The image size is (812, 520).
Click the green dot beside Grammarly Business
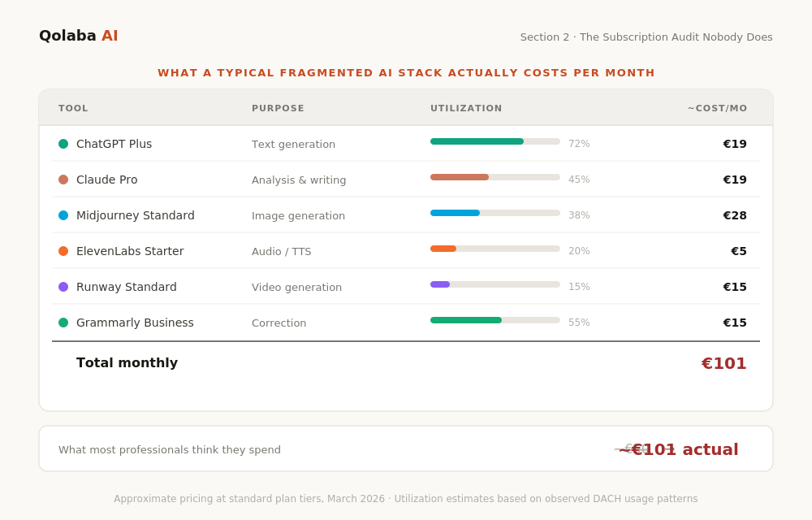click(x=63, y=323)
